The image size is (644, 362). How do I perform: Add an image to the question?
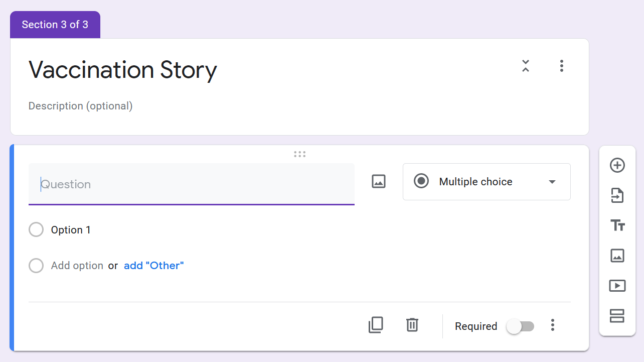[x=378, y=181]
